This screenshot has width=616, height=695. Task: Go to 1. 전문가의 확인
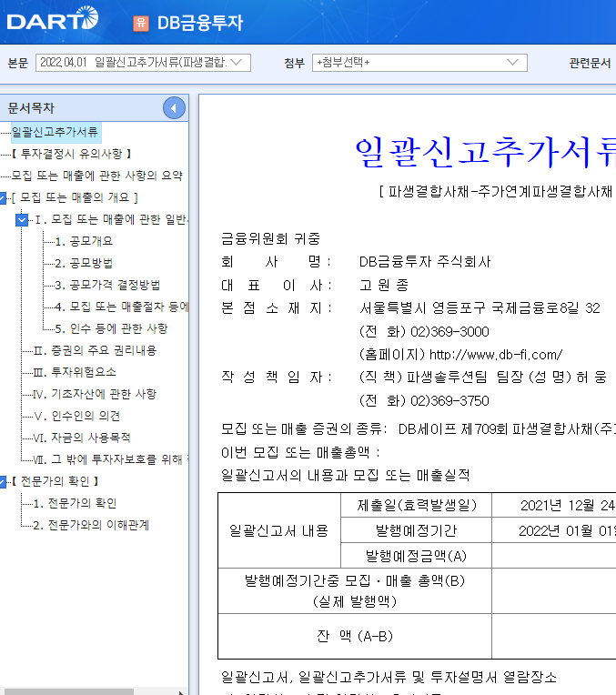[75, 504]
